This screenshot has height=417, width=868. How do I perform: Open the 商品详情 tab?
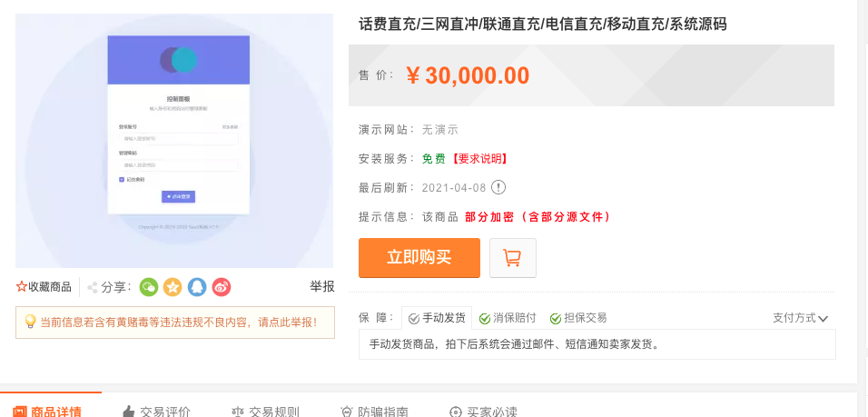(47, 411)
